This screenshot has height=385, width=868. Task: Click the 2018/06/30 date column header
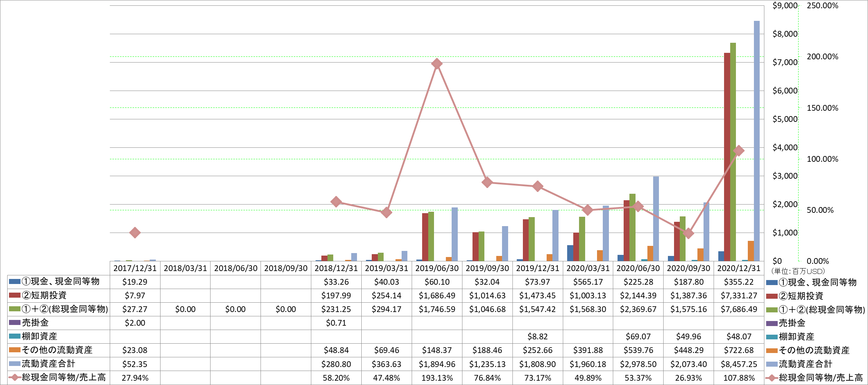tap(236, 268)
